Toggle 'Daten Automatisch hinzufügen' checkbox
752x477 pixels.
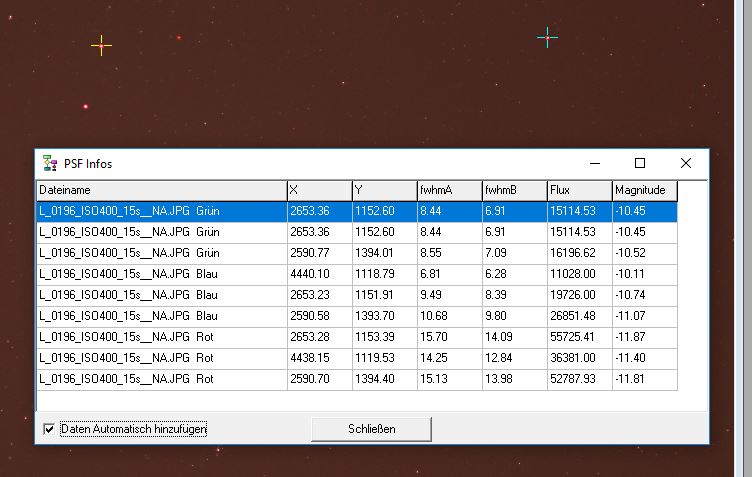[49, 428]
